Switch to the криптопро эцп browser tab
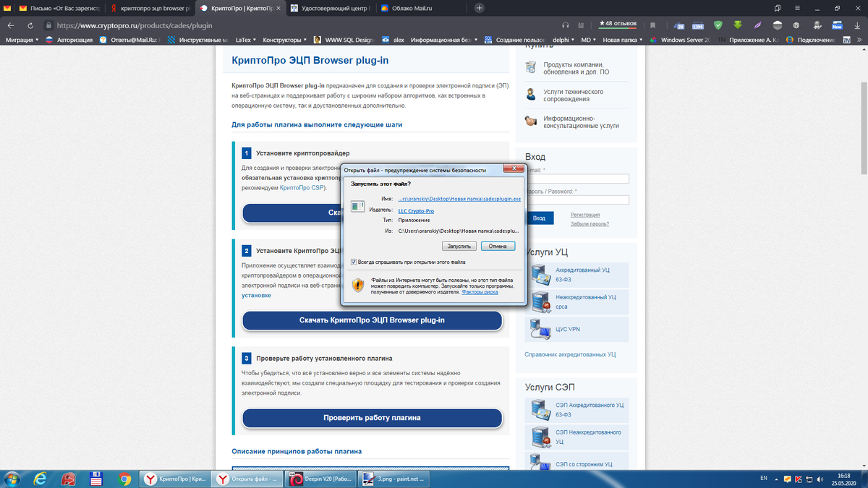Screen dimensions: 868x488 tap(150, 8)
